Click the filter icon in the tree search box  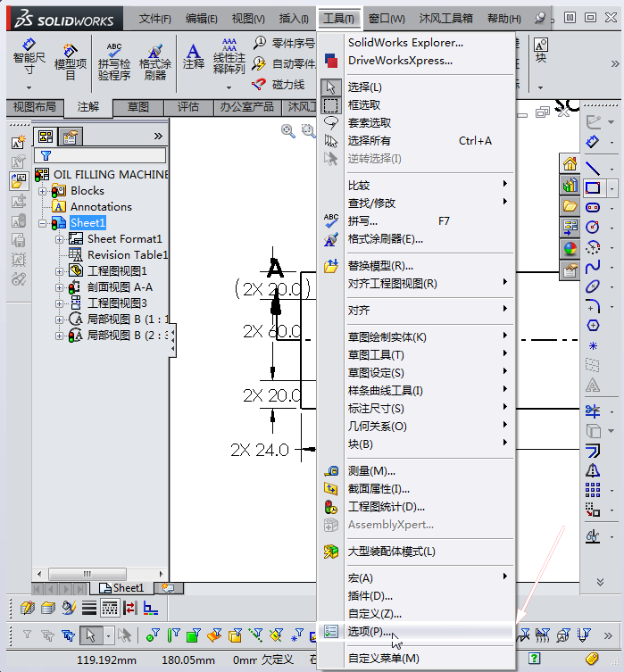tap(46, 155)
